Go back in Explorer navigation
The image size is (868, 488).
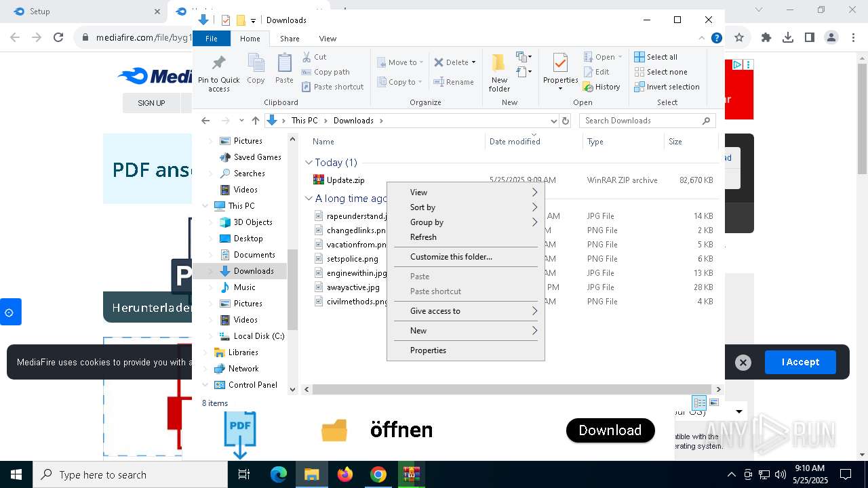click(x=205, y=121)
